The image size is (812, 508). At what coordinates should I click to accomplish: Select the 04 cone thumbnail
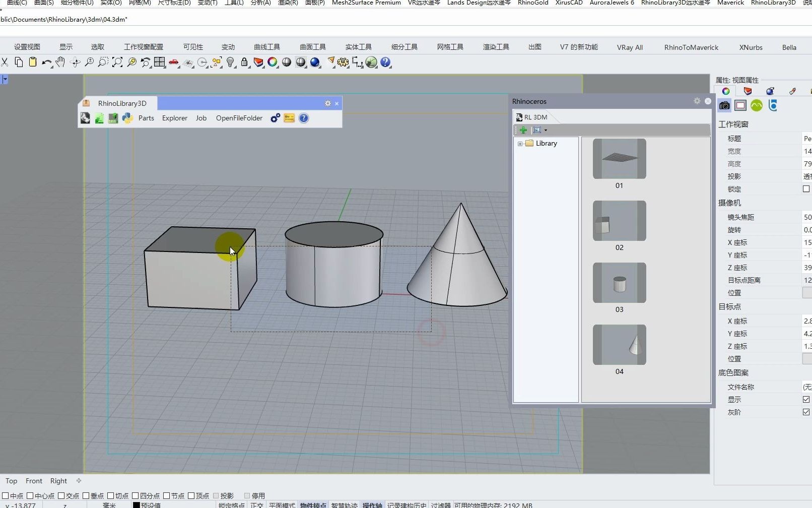pyautogui.click(x=620, y=345)
